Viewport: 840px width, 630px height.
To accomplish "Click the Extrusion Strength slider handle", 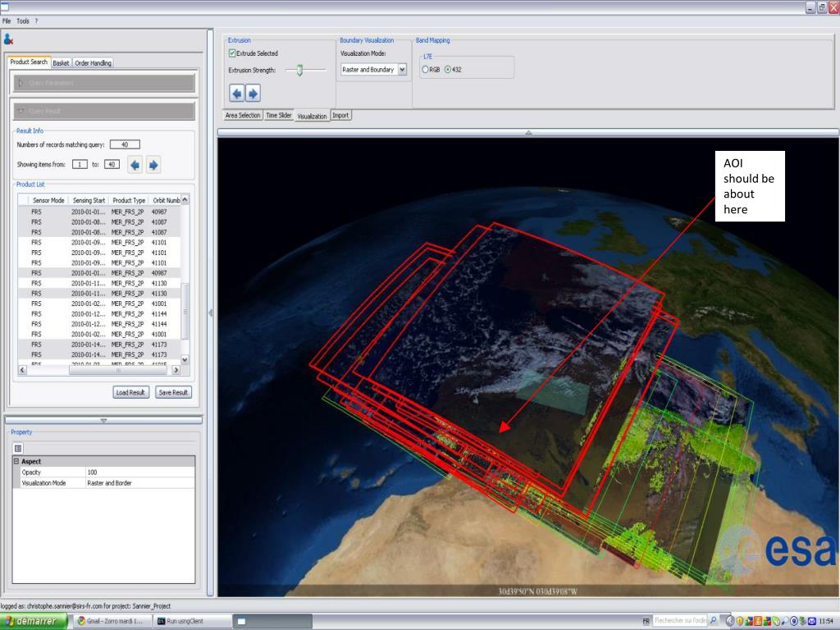I will 300,70.
